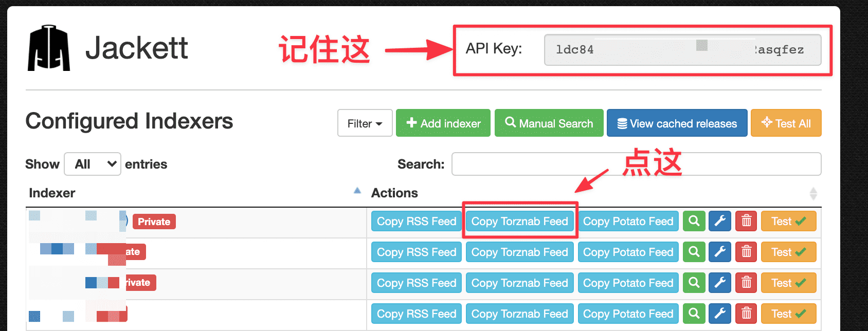The image size is (868, 331).
Task: Click View cached releases button
Action: 677,123
